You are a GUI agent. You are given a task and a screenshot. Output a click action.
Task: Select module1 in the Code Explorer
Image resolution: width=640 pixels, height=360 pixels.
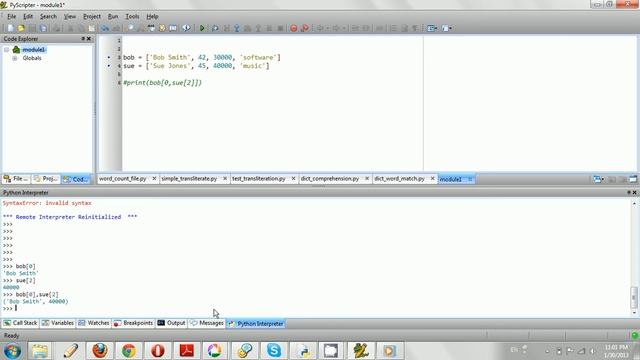[x=33, y=50]
